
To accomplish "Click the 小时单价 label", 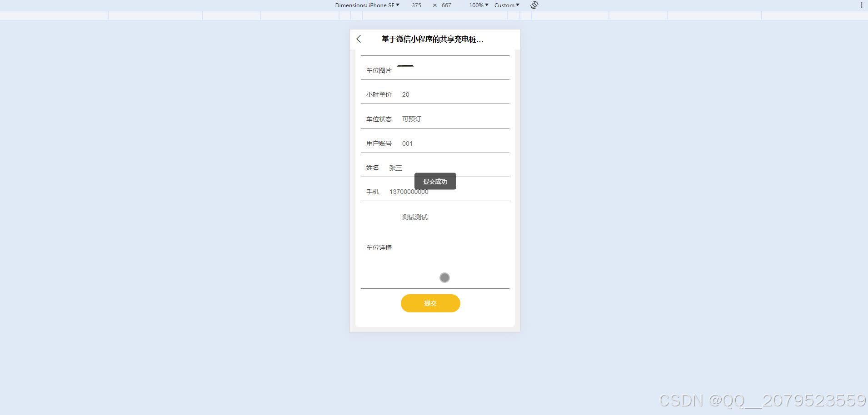I will (379, 94).
